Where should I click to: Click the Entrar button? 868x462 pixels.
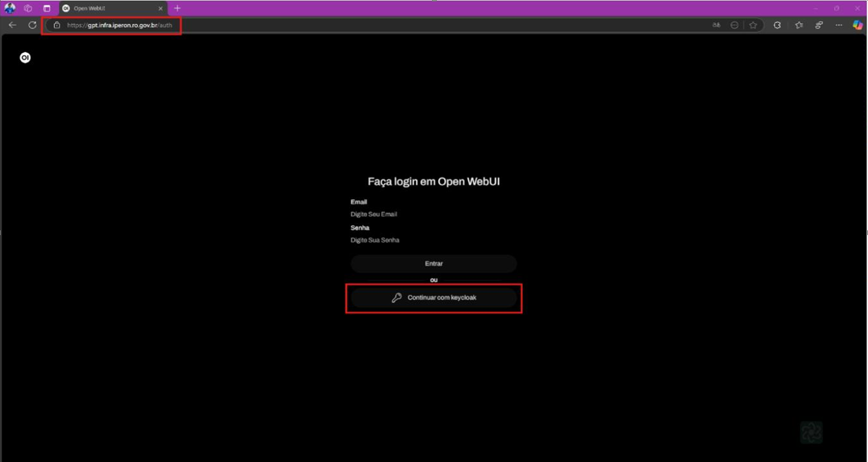point(433,264)
